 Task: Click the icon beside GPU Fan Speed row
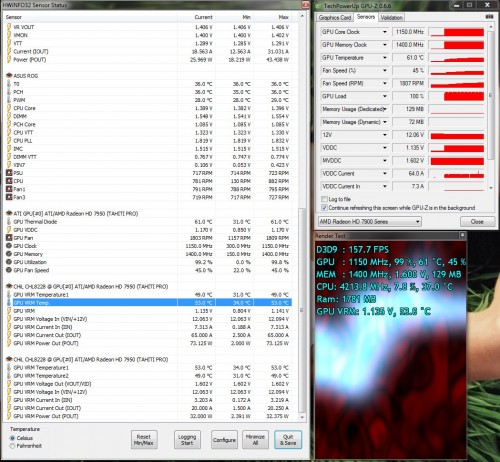click(x=9, y=270)
